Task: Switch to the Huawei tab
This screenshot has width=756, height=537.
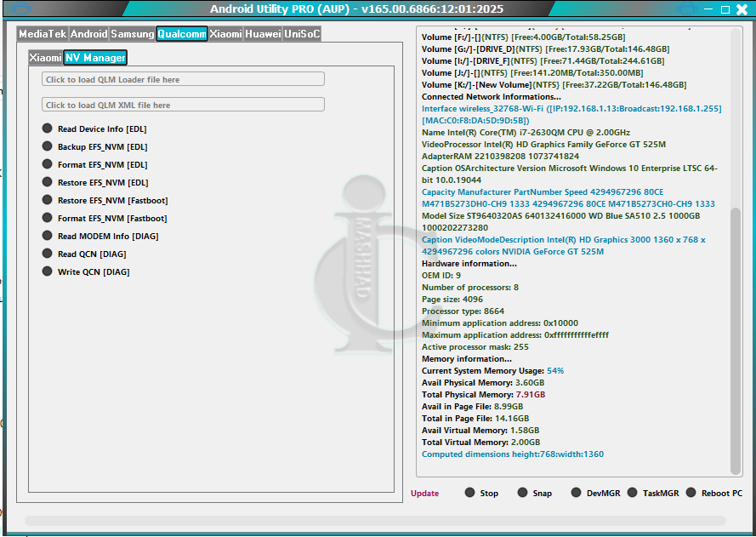Action: point(263,34)
